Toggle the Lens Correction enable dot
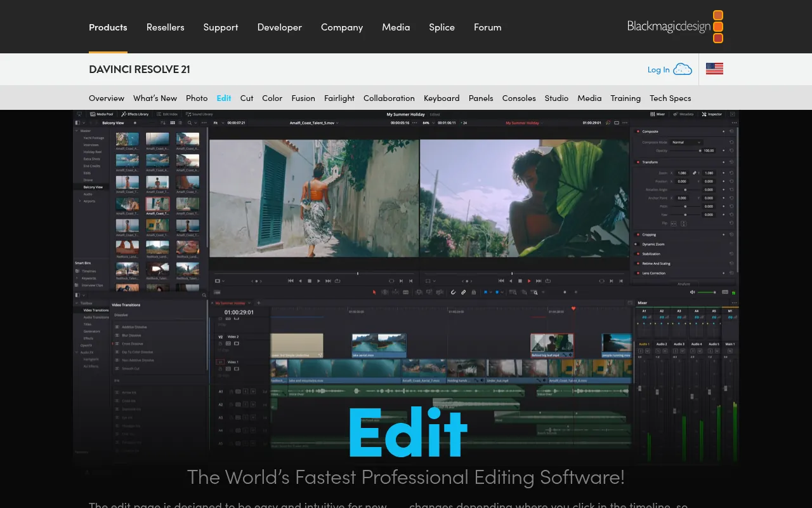This screenshot has width=812, height=508. pyautogui.click(x=638, y=273)
